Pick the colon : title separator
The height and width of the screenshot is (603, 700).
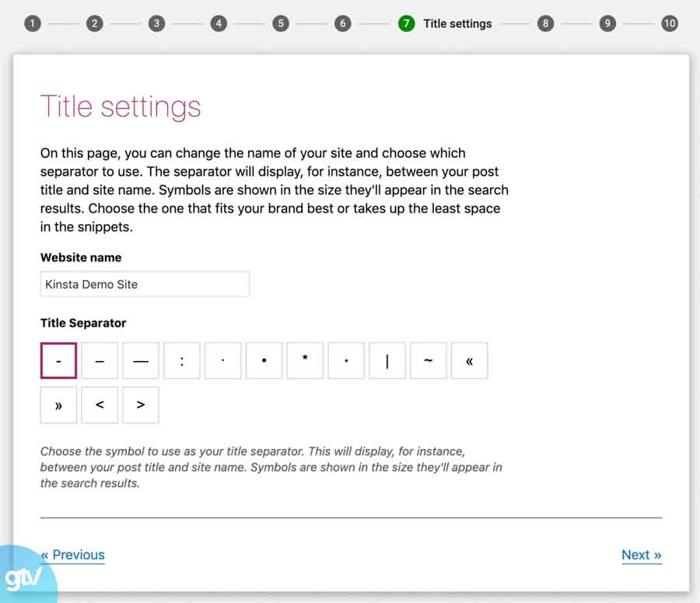[x=181, y=360]
